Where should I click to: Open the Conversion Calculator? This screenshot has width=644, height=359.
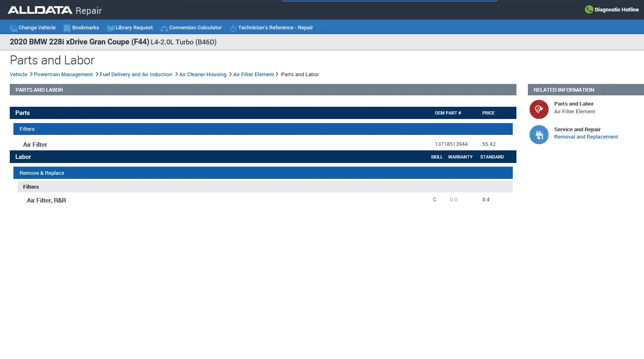coord(196,28)
